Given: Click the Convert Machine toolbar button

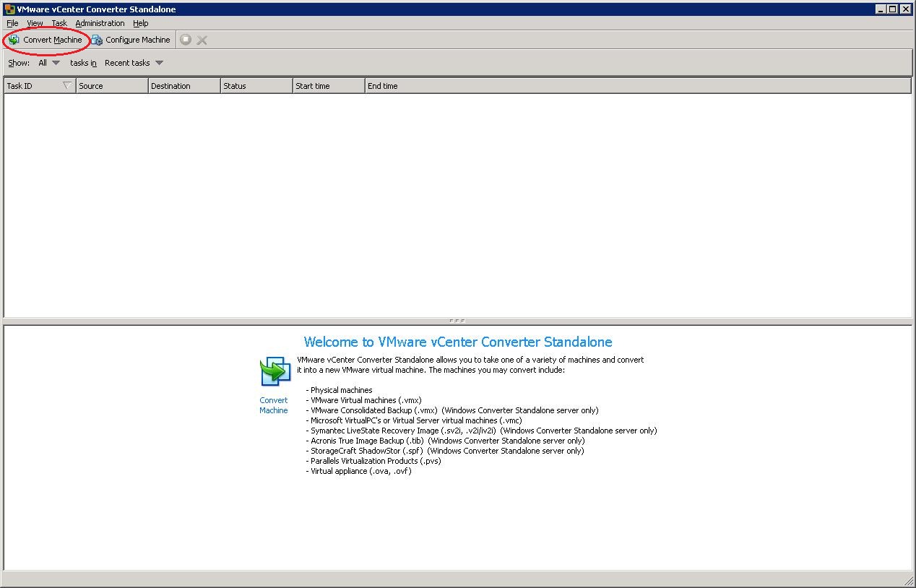Looking at the screenshot, I should (x=46, y=40).
